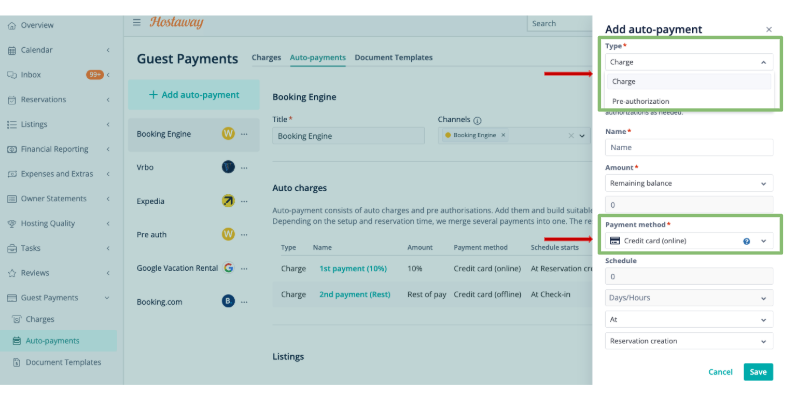Expand the Channels dropdown arrow

coord(582,136)
